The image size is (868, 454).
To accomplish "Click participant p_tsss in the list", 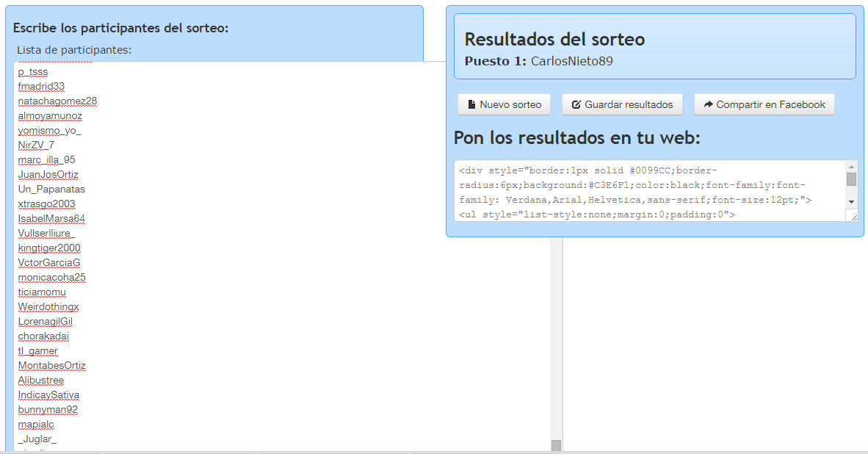I will (x=32, y=72).
